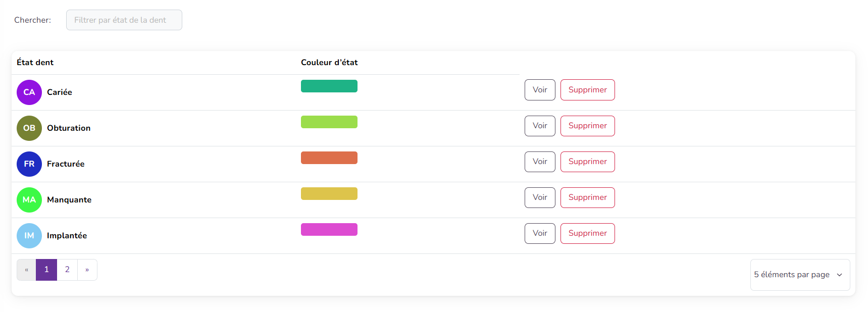Open the 5 éléments par page dropdown
The image size is (868, 312).
tap(799, 275)
